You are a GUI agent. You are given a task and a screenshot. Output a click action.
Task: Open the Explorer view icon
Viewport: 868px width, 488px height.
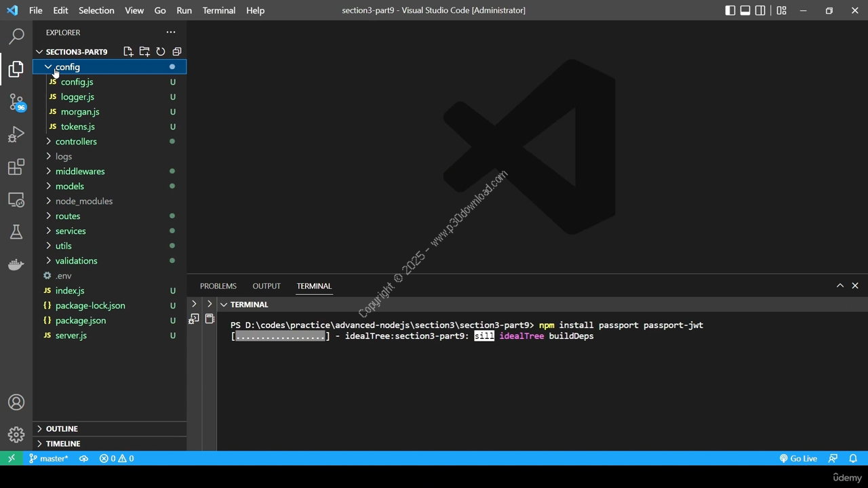point(16,68)
